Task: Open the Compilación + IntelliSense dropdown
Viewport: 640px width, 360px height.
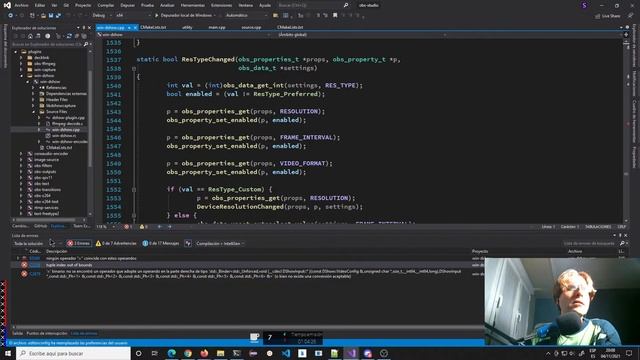Action: coord(220,243)
